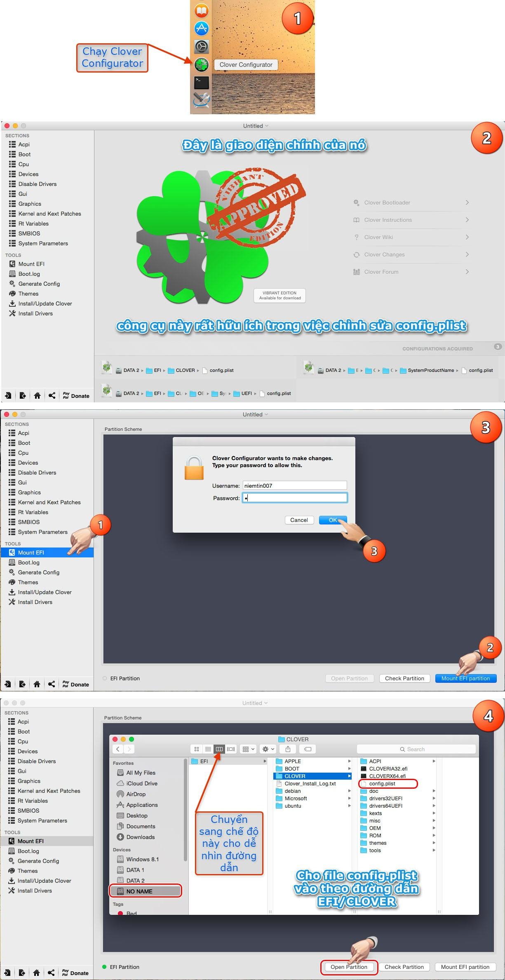Select the ubuntu folder in the Finder column
The width and height of the screenshot is (505, 980).
pos(293,806)
